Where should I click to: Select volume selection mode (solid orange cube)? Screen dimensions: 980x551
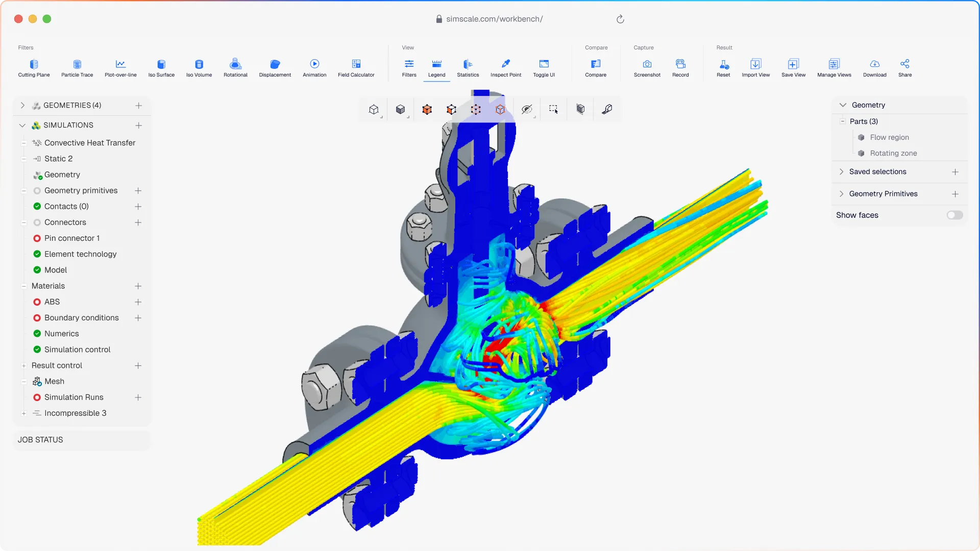click(x=427, y=109)
